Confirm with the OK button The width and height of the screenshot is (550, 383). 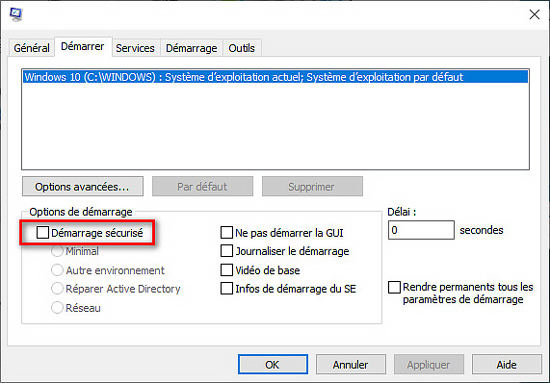273,364
